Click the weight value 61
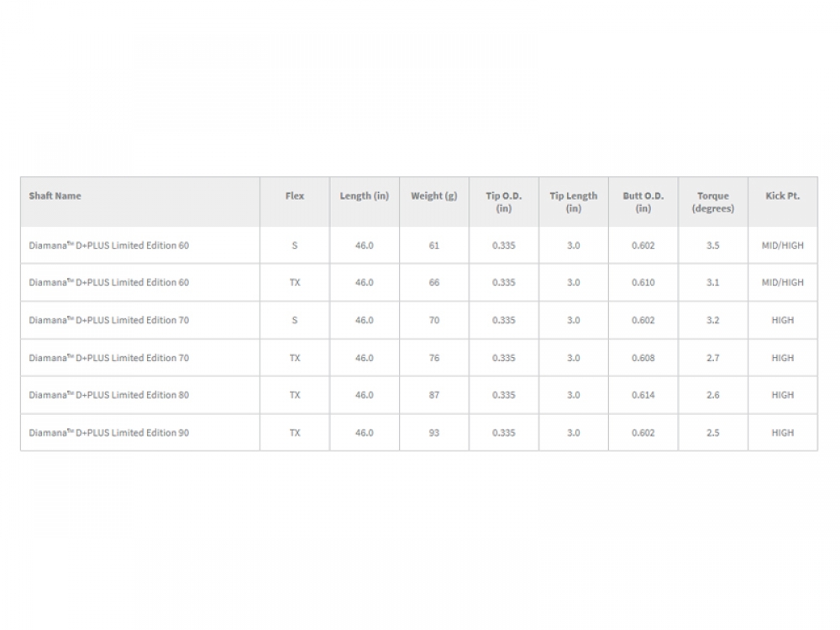 click(434, 245)
